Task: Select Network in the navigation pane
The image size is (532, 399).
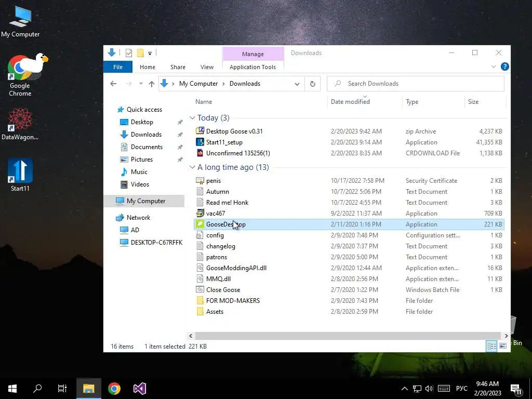Action: coord(138,218)
